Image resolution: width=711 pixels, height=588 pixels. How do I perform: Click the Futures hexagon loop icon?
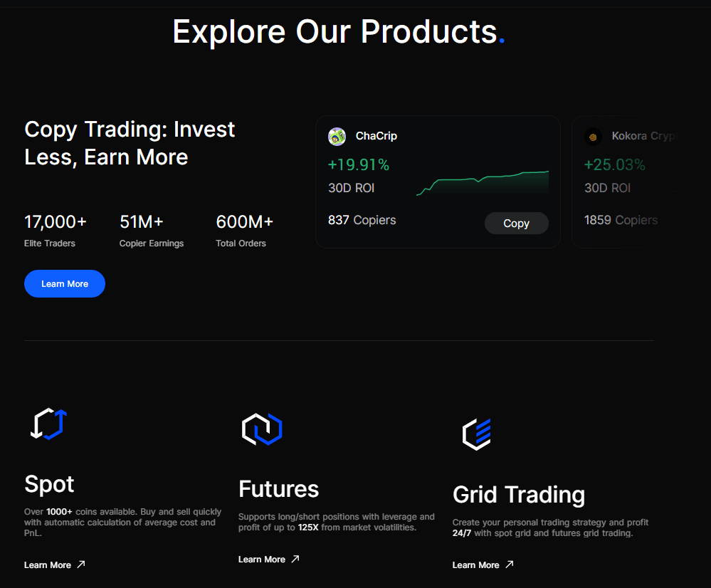pyautogui.click(x=262, y=429)
